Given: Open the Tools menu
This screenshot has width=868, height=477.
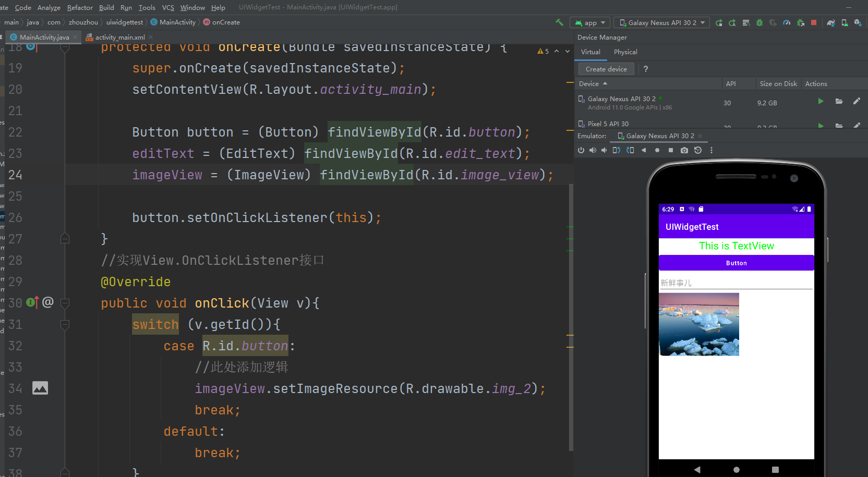Looking at the screenshot, I should pyautogui.click(x=147, y=7).
